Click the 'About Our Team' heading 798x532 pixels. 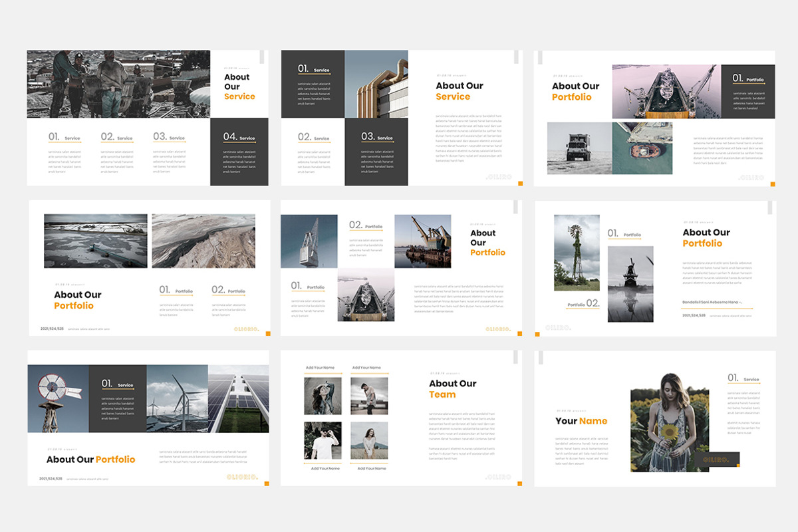[x=453, y=389]
